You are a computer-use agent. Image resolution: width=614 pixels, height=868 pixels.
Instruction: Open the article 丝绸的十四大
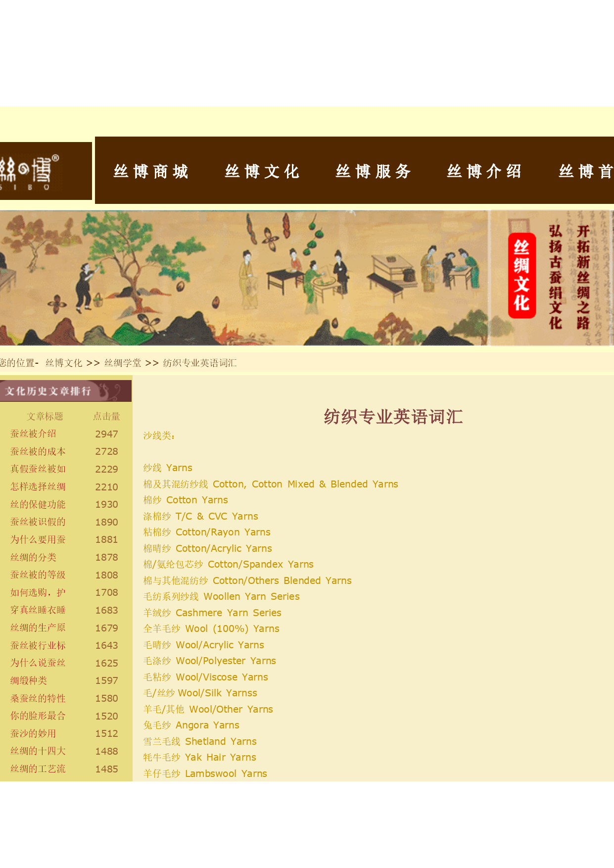(x=38, y=751)
